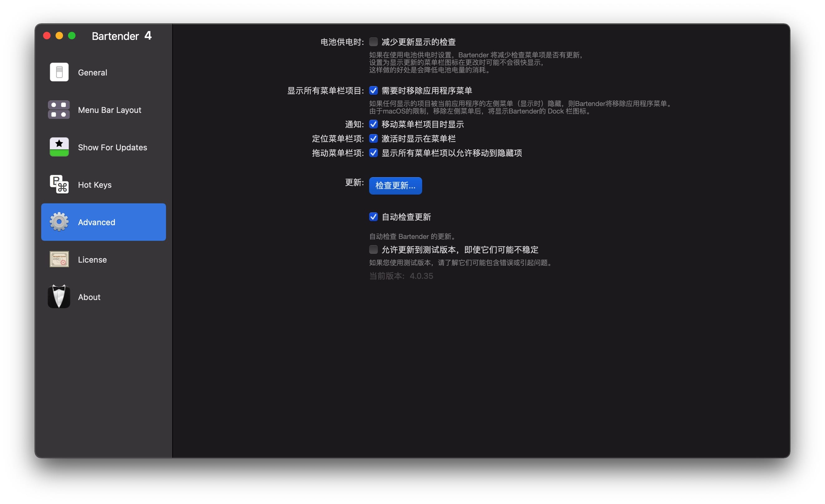
Task: Click the About tuxedo icon
Action: pyautogui.click(x=59, y=297)
